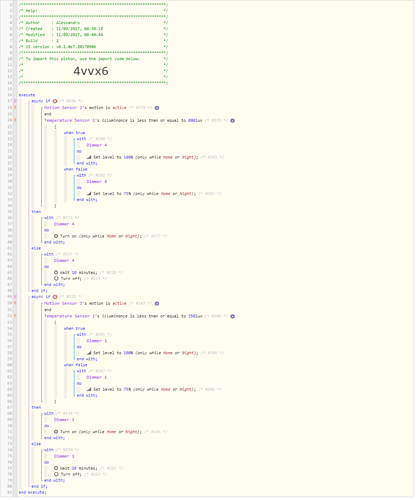Screen dimensions: 416x500
Task: Click 'when false' on line 28
Action: pos(76,169)
